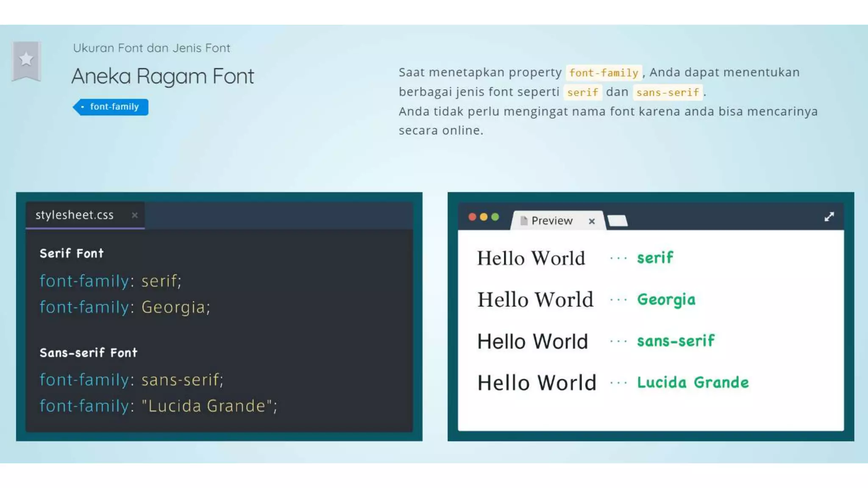This screenshot has width=868, height=488.
Task: Close the stylesheet.css tab
Action: pyautogui.click(x=135, y=215)
